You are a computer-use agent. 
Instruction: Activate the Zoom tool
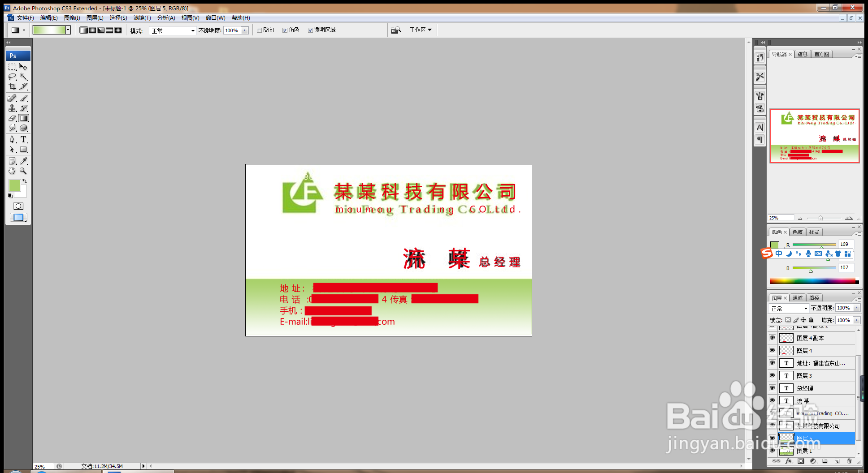pyautogui.click(x=24, y=170)
